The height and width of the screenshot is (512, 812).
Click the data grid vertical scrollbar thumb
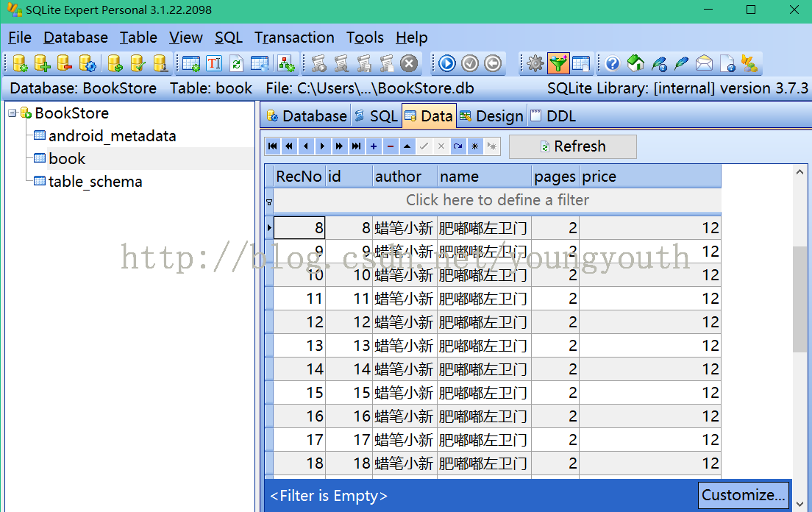[x=799, y=299]
